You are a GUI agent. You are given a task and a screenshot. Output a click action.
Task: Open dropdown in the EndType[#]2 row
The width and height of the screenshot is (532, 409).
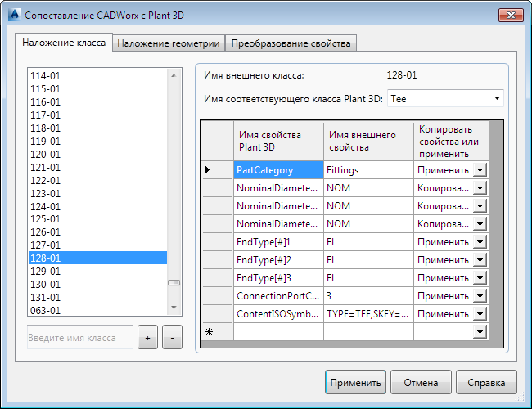point(480,260)
